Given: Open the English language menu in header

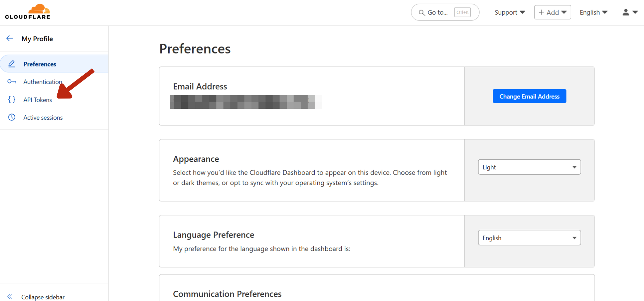Looking at the screenshot, I should [593, 12].
